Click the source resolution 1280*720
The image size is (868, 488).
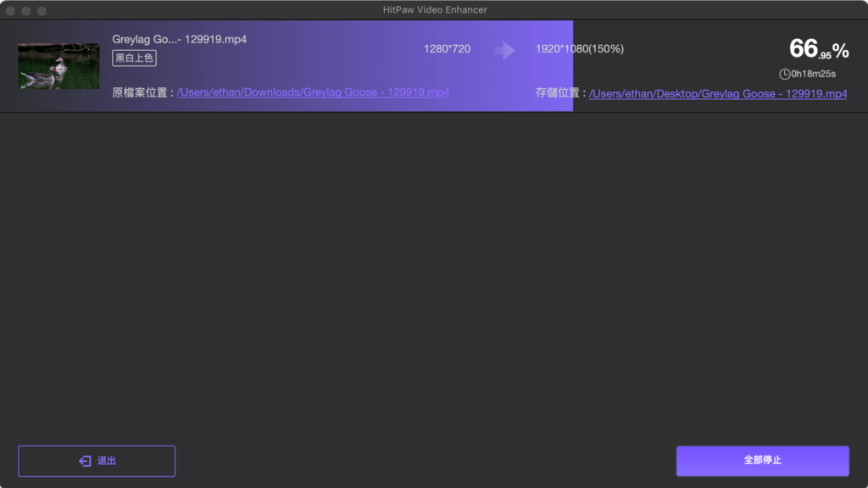click(x=447, y=48)
